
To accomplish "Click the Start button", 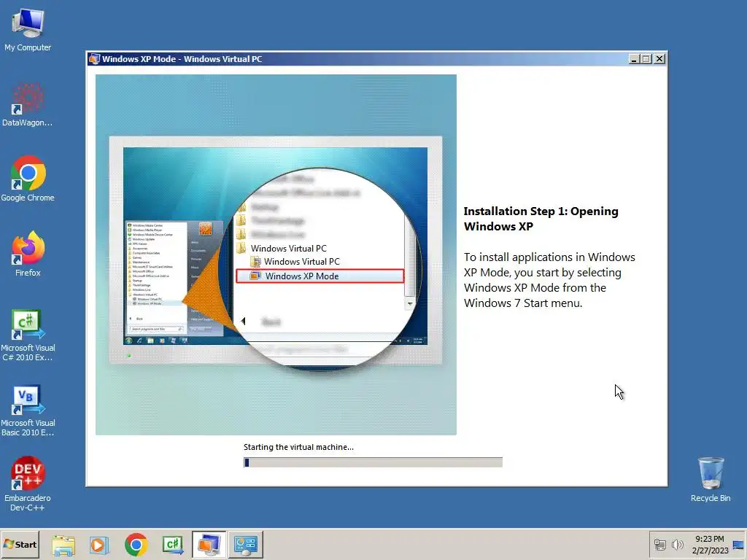I will (20, 544).
